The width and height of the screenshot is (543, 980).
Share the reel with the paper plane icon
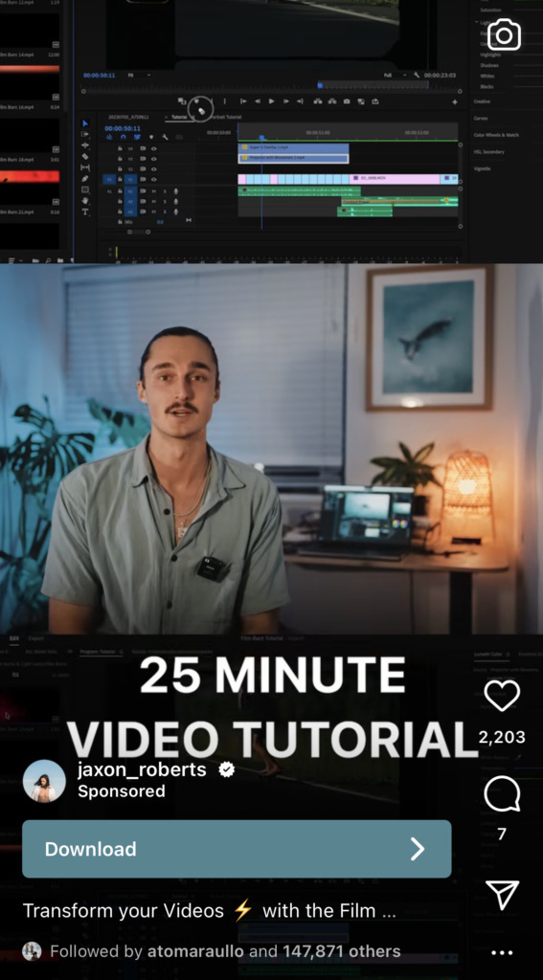pos(503,895)
